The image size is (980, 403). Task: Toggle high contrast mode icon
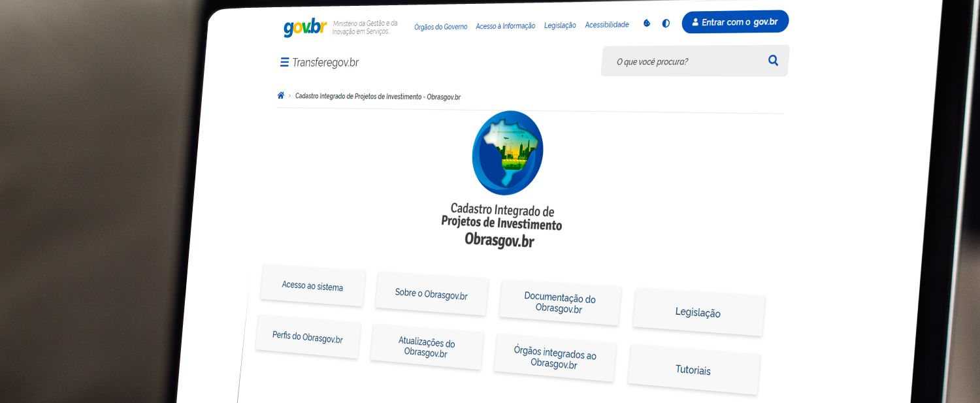(x=666, y=24)
